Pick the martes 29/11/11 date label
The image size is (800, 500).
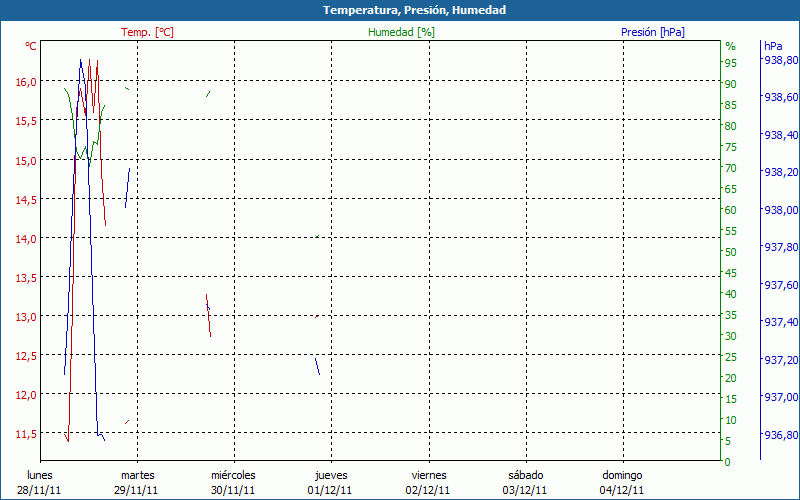click(137, 482)
